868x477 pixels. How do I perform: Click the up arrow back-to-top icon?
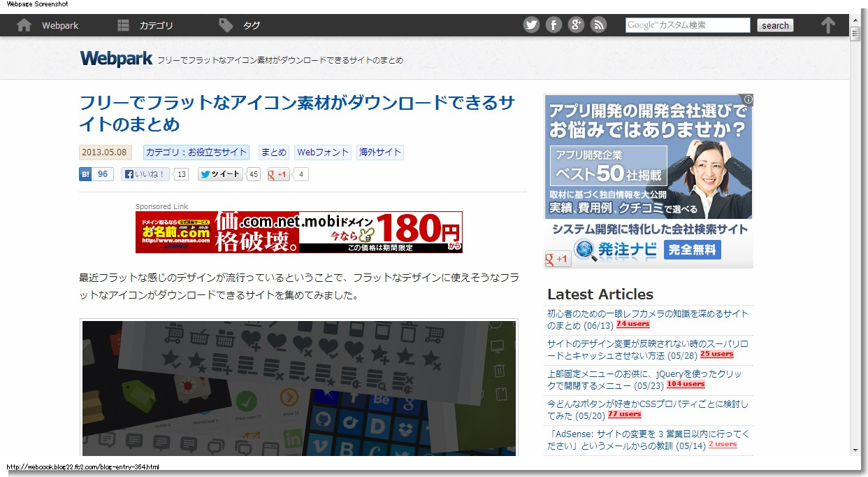[x=828, y=25]
